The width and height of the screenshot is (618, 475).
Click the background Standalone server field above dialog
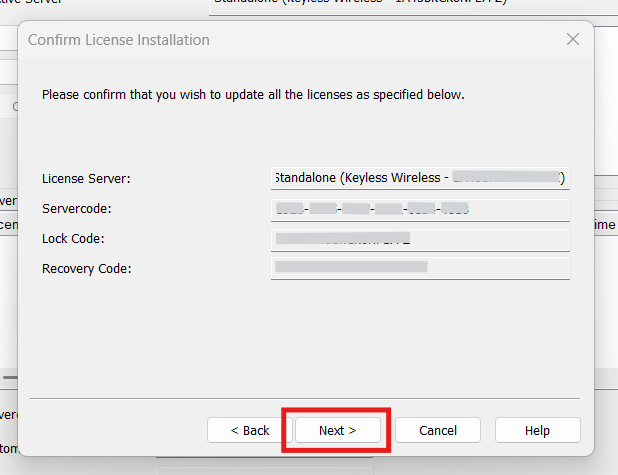pos(400,5)
